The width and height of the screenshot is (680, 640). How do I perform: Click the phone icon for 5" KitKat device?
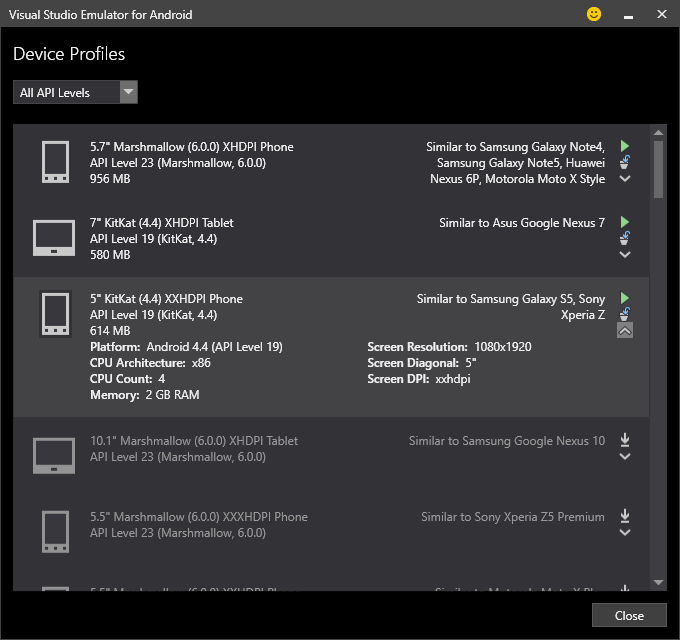(x=55, y=314)
